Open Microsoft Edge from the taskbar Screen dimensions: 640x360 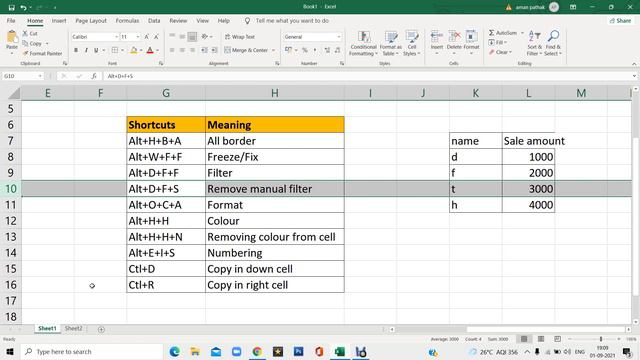(x=174, y=351)
